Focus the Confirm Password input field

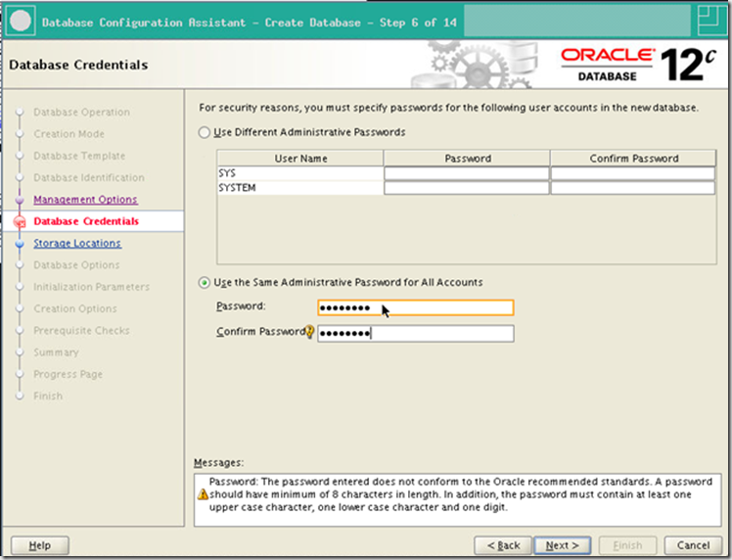[416, 334]
